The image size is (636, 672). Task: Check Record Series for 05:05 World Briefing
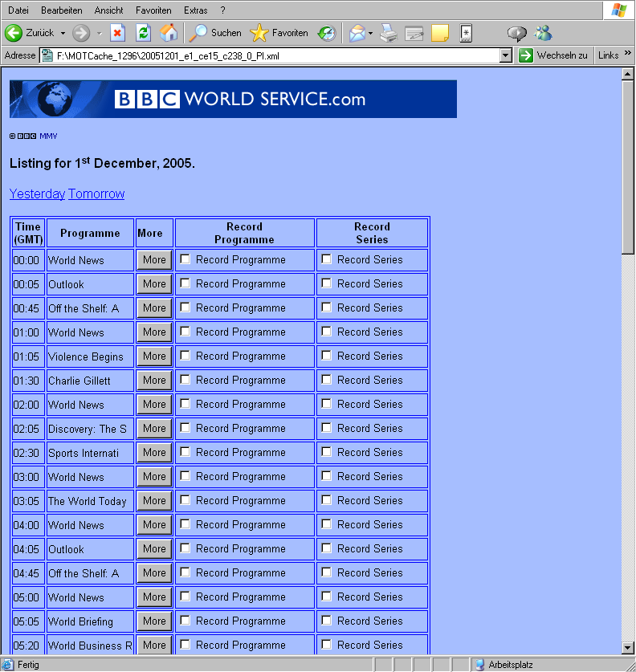tap(327, 620)
